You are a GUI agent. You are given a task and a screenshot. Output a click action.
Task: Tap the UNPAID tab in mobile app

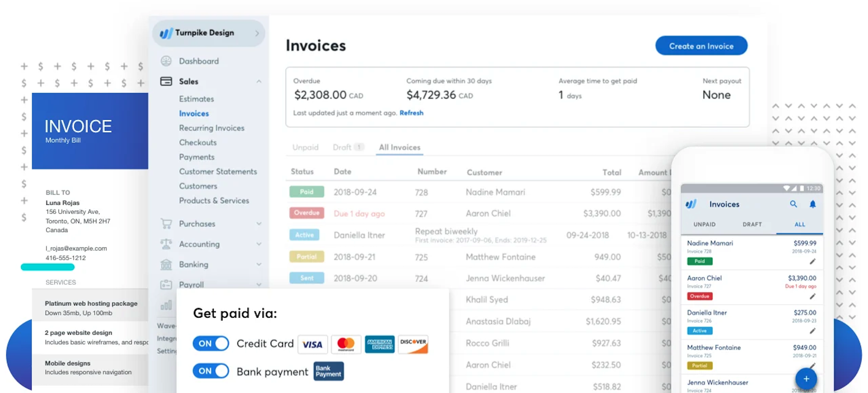tap(704, 224)
